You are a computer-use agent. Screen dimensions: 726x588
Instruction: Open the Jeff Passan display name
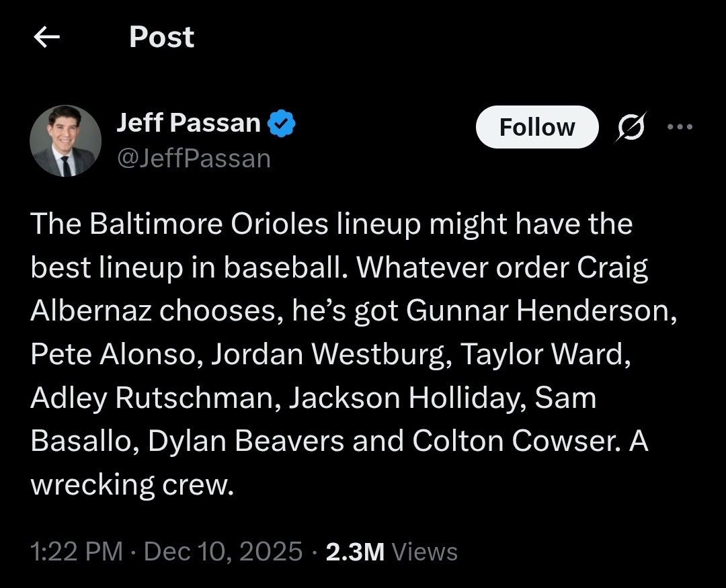[188, 123]
